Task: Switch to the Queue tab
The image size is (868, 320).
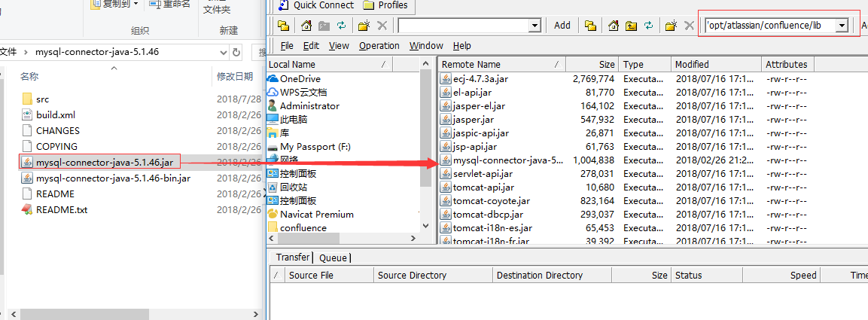Action: [333, 258]
